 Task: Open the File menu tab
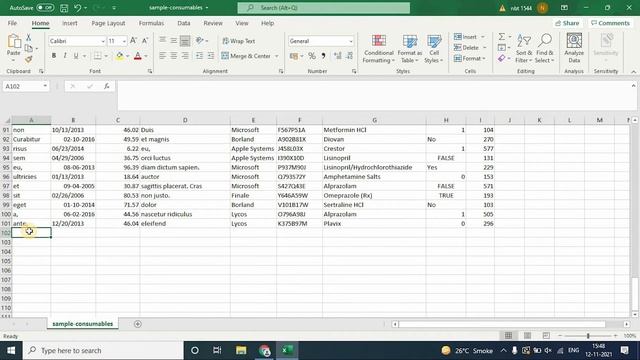(12, 23)
